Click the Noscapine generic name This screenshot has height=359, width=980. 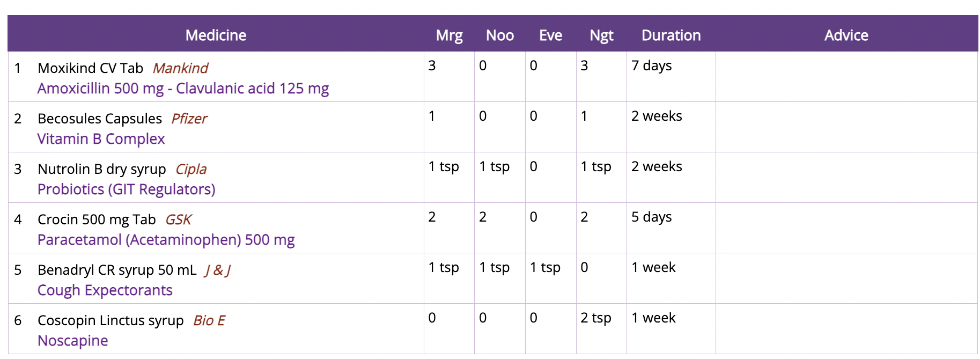pos(72,341)
